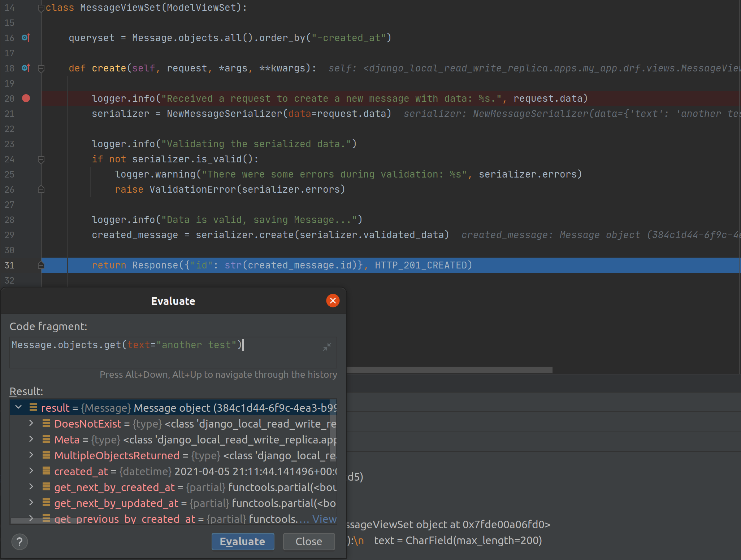Expand the created_at datetime node
This screenshot has height=560, width=741.
pos(31,471)
